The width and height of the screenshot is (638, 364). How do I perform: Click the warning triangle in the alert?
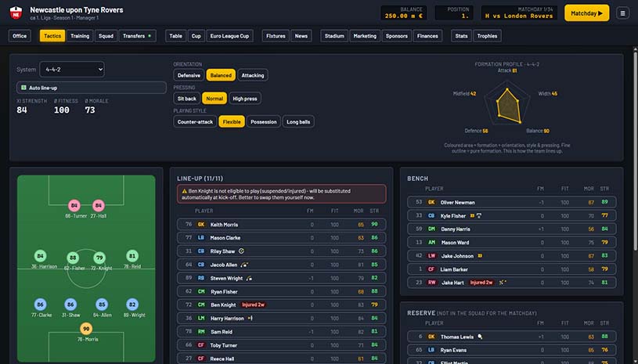(184, 191)
